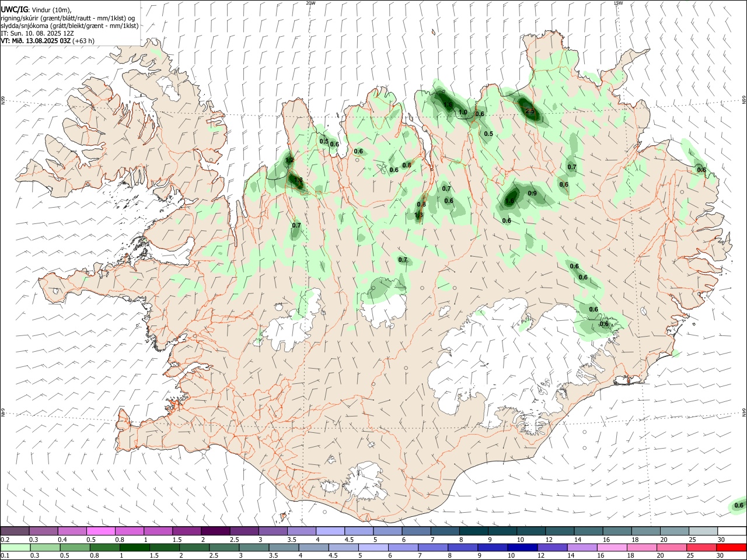Click the UWC/IG title text
The height and width of the screenshot is (560, 747).
(15, 9)
